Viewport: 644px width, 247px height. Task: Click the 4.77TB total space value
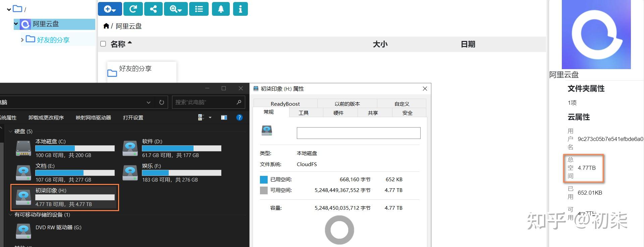(587, 168)
